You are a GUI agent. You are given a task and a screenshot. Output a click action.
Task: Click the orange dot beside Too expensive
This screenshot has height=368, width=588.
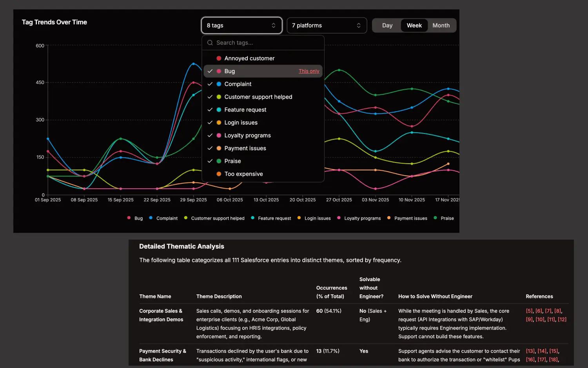pos(219,174)
